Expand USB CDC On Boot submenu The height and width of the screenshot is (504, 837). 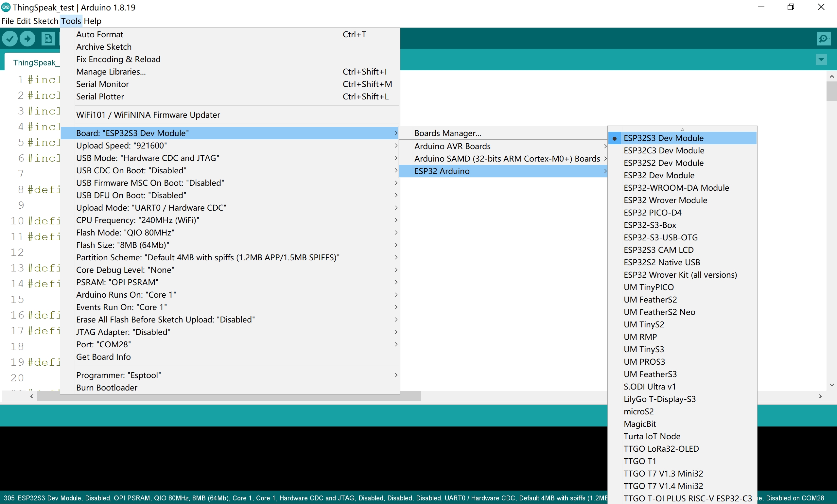(230, 170)
